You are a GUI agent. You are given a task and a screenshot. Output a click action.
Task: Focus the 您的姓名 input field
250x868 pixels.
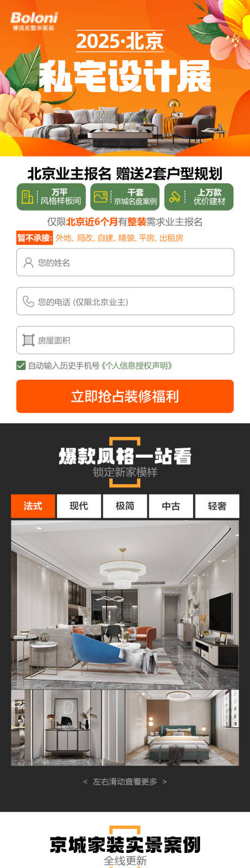coord(125,263)
